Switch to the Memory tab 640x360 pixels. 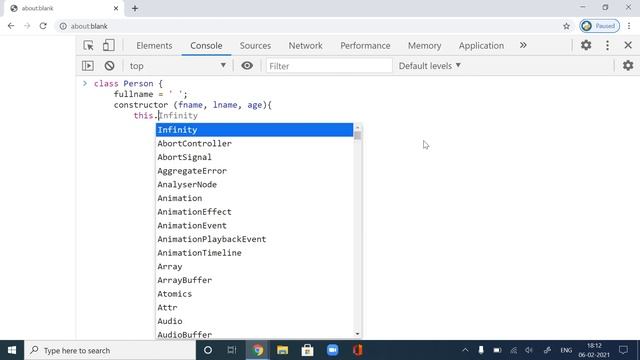[424, 46]
